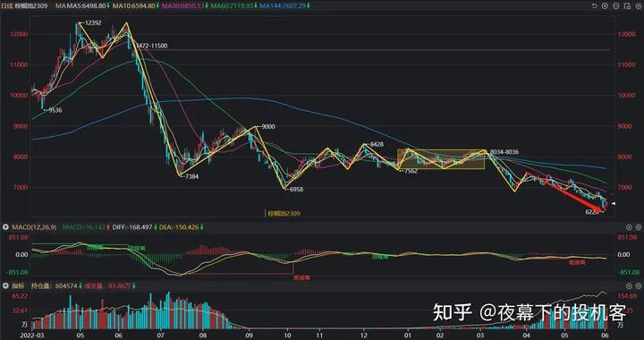This screenshot has height=340, width=644.
Task: Click the MA144 indicator value
Action: coord(284,6)
